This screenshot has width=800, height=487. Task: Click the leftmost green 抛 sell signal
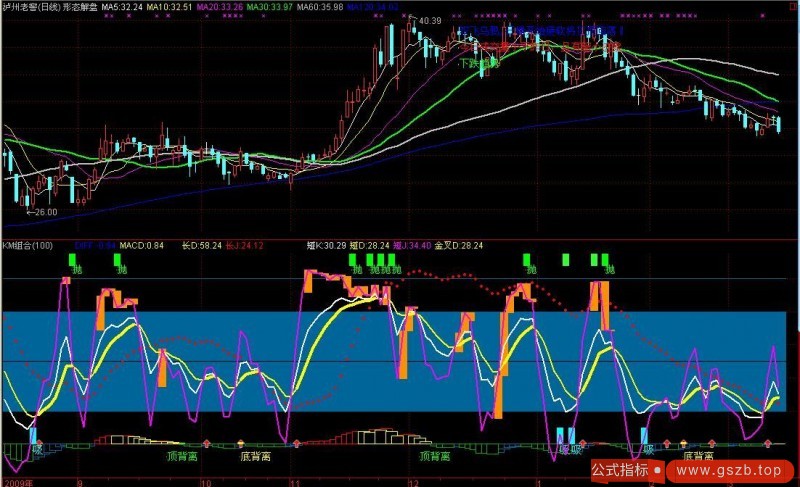74,269
